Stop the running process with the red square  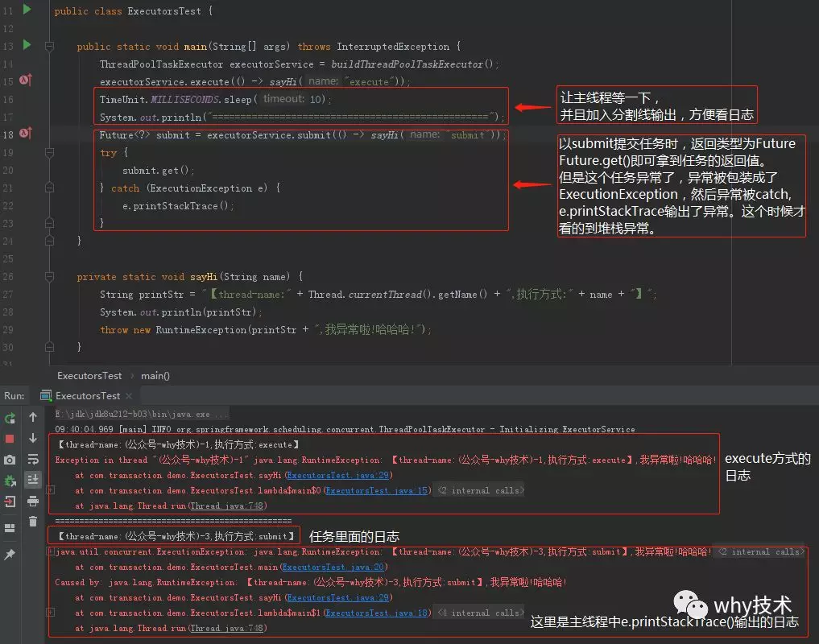point(10,439)
